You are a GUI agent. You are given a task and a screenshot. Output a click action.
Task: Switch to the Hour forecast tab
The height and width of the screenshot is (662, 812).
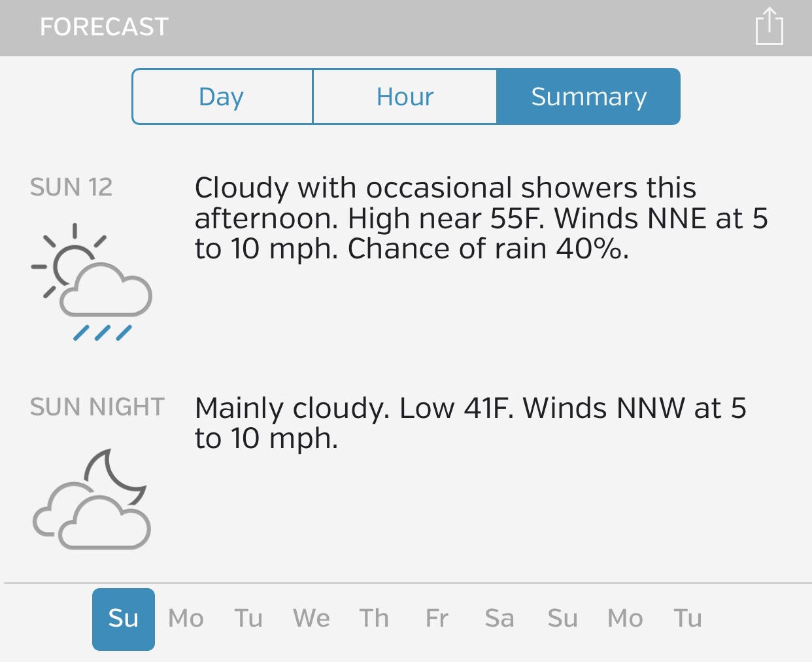[x=405, y=97]
